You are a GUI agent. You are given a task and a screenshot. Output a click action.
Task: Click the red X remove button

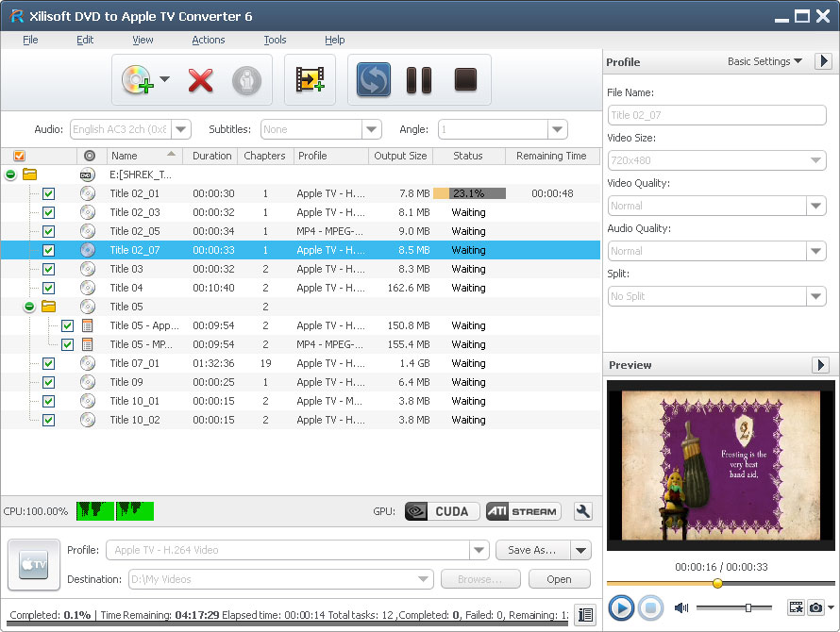(200, 80)
